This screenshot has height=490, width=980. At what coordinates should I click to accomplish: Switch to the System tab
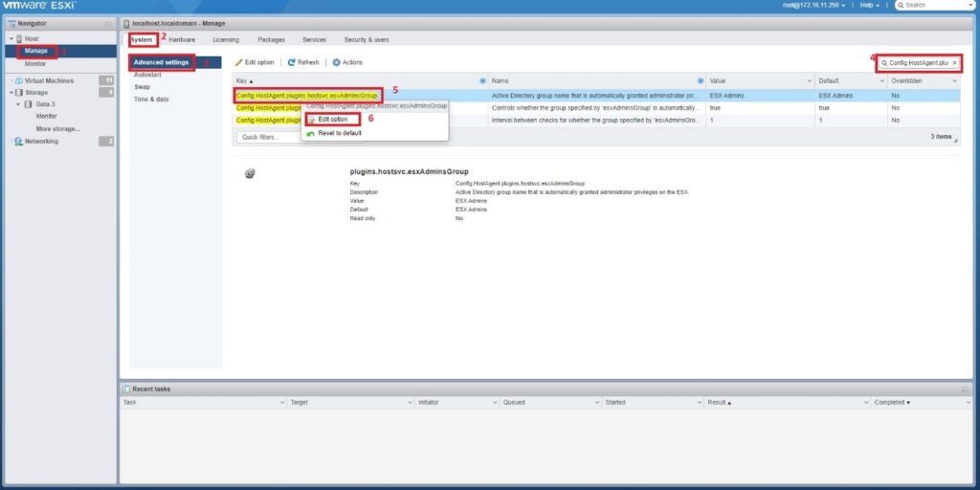click(x=142, y=39)
